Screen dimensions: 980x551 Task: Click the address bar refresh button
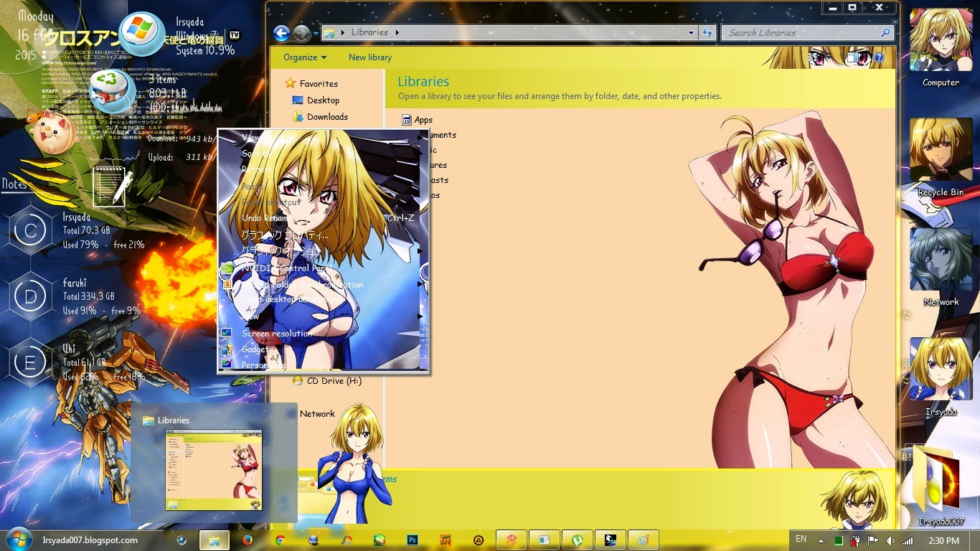(x=707, y=33)
